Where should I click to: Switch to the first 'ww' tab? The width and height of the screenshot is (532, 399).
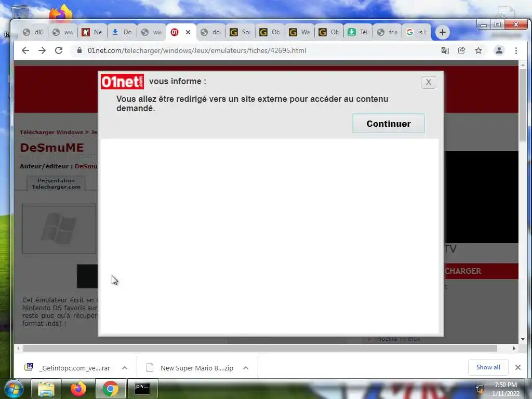(x=63, y=32)
